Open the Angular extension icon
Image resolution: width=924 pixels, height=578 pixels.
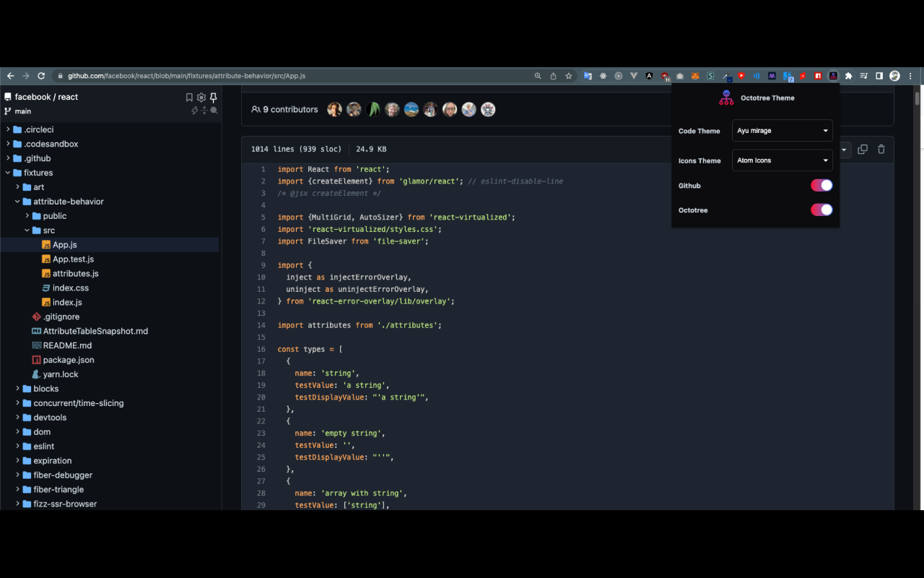coord(649,76)
